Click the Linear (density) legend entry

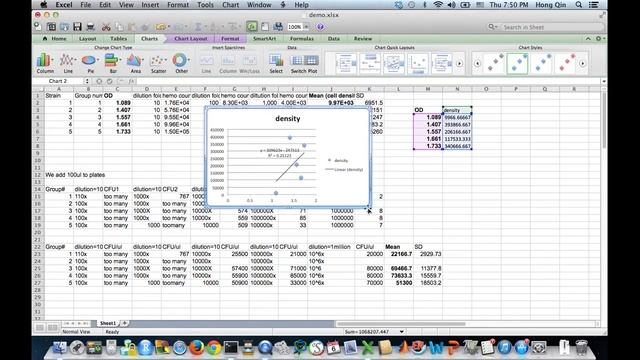click(x=344, y=169)
